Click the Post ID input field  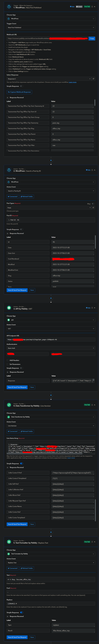[x=51, y=220]
